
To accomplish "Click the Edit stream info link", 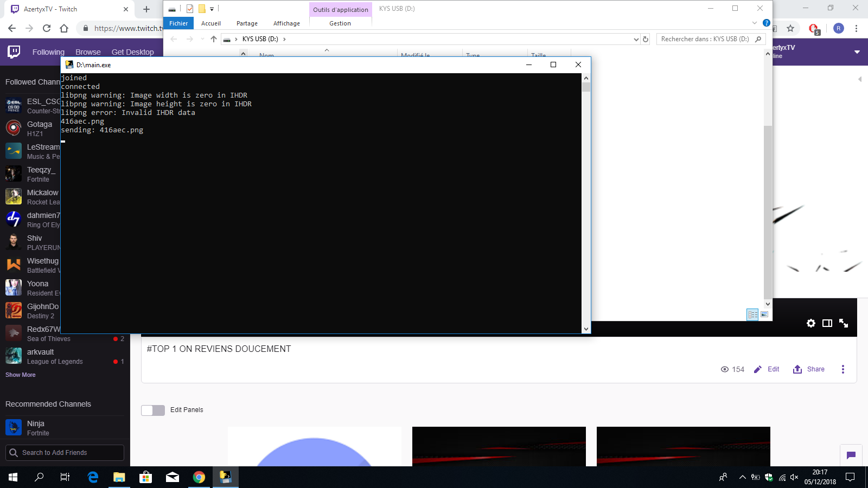I will pos(773,369).
